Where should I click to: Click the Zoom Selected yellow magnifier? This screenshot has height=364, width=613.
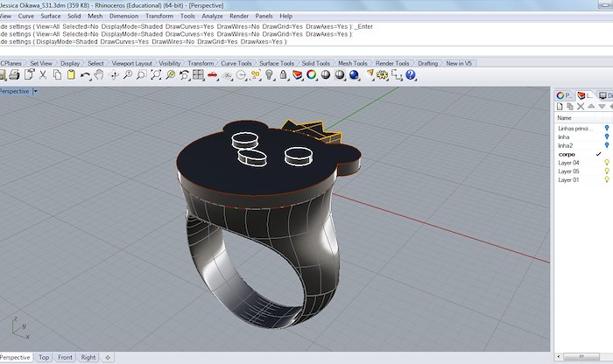click(170, 75)
